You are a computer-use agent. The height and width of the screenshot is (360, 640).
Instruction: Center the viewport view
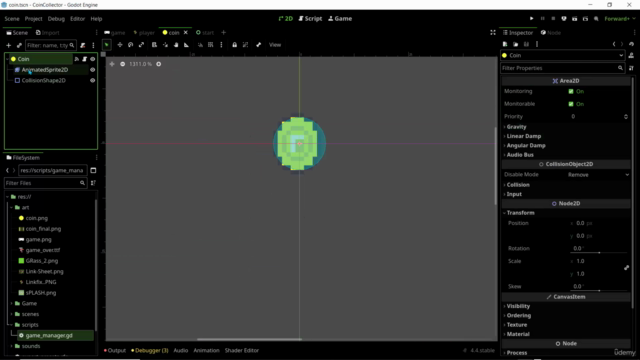click(x=112, y=64)
